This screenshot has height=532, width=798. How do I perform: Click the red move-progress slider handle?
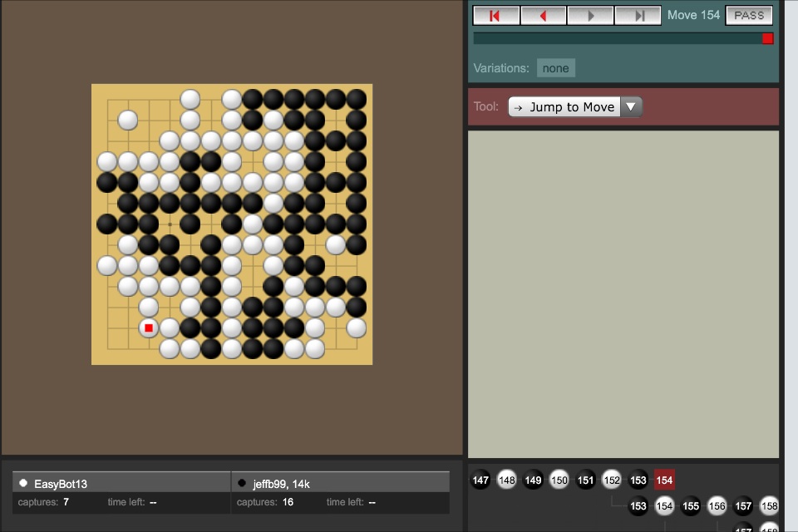[x=767, y=38]
